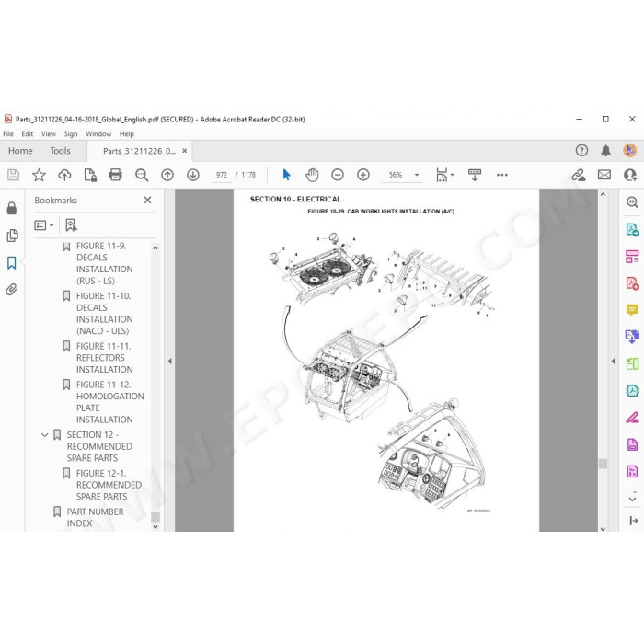The image size is (644, 644).
Task: Find current bookmark icon
Action: point(71,225)
